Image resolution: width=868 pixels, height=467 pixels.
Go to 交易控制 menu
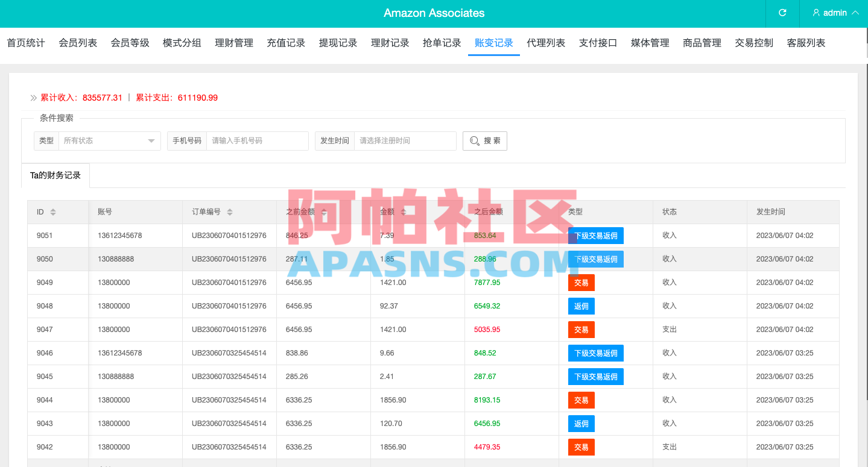754,43
